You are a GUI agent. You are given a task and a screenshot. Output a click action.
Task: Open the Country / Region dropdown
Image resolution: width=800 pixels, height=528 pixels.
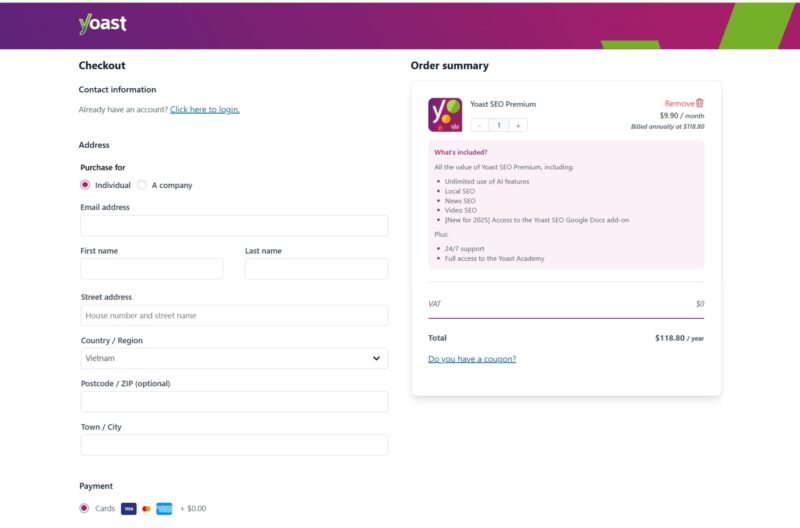[233, 358]
